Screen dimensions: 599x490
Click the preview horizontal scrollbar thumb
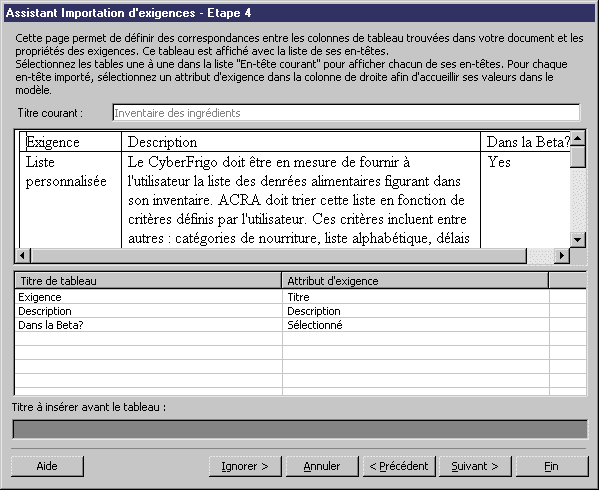point(279,255)
